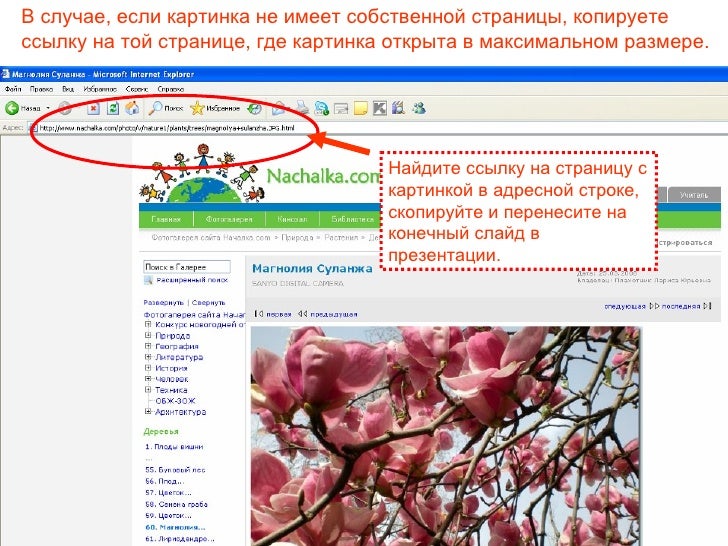Open list item 61. Лириодендро...

point(180,539)
